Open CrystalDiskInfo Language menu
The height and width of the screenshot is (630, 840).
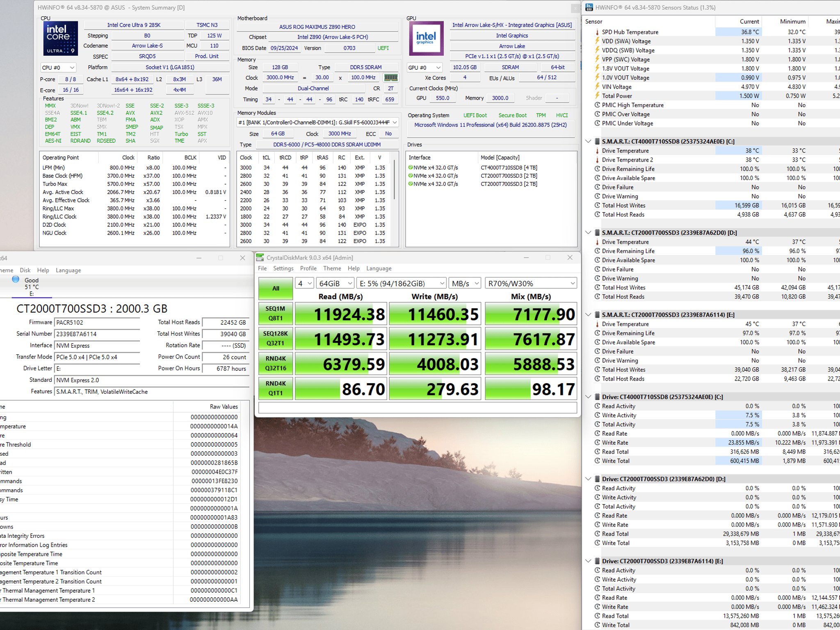[68, 270]
